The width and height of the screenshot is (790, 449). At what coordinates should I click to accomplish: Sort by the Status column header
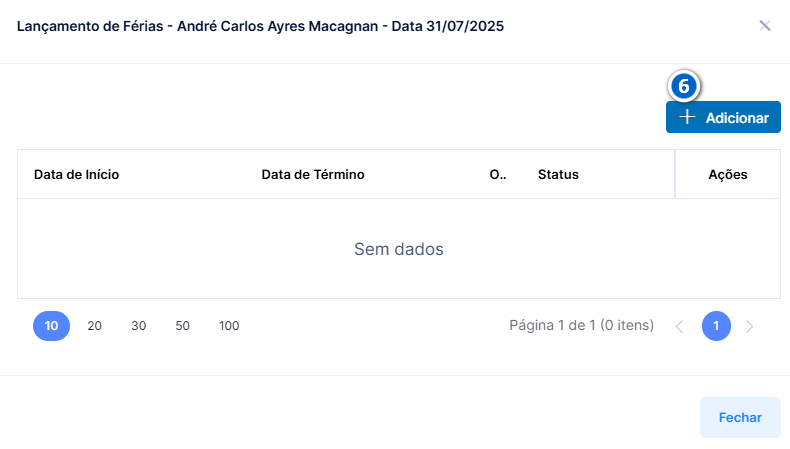[x=558, y=174]
